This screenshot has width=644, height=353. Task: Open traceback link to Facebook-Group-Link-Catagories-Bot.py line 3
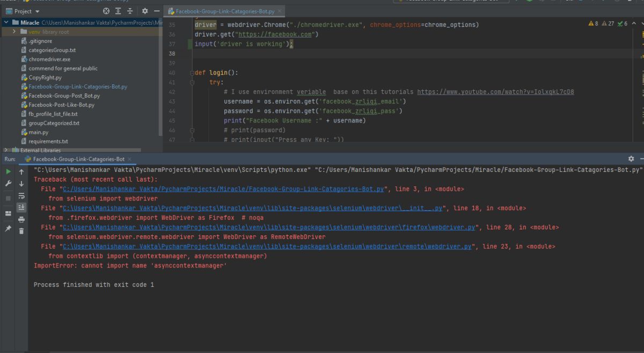click(x=223, y=189)
